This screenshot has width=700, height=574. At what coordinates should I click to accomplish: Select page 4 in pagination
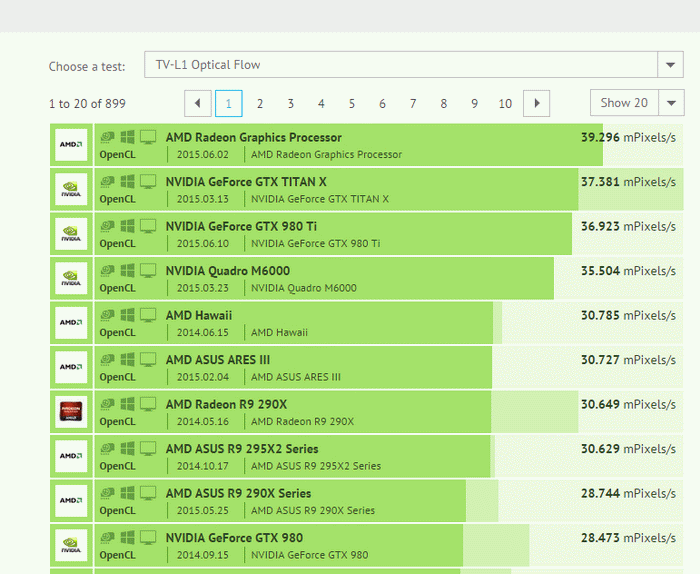(321, 104)
